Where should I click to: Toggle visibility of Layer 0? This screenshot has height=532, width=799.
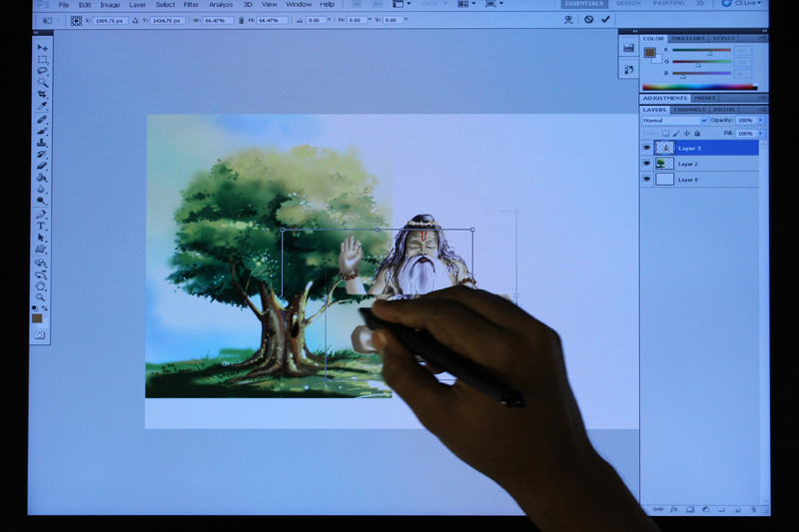pos(646,180)
